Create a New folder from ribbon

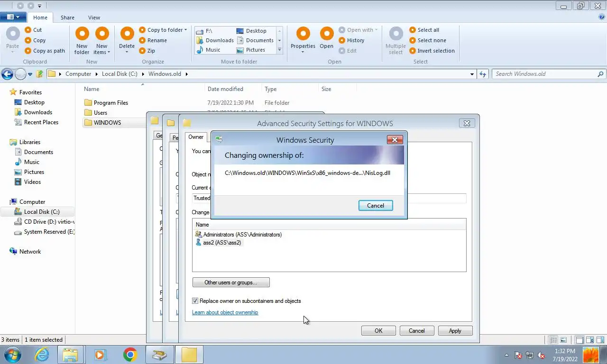pos(82,40)
